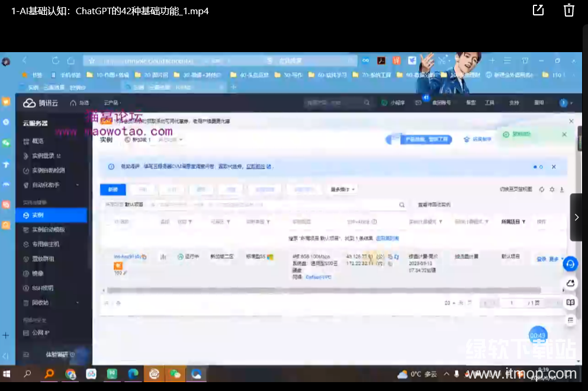Filter by 所属项目 column
The height and width of the screenshot is (391, 588).
523,222
